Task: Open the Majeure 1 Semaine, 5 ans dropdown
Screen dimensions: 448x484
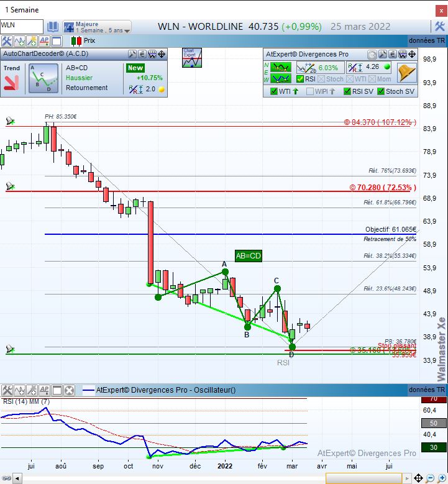Action: pos(97,27)
